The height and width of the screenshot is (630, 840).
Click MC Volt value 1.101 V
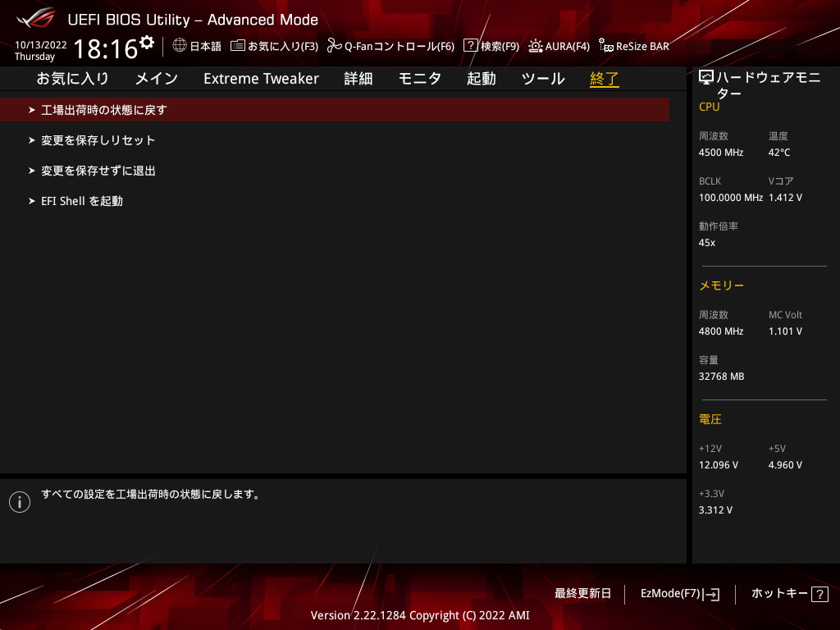785,331
